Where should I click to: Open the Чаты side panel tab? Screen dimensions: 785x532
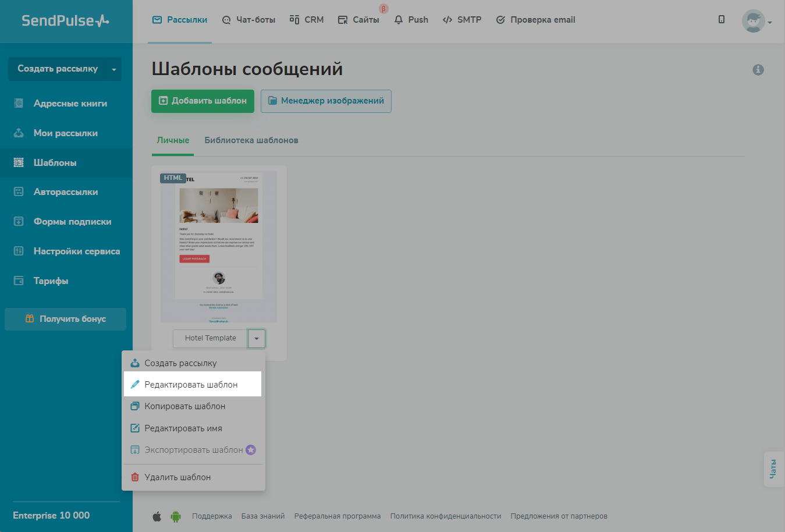pos(773,469)
